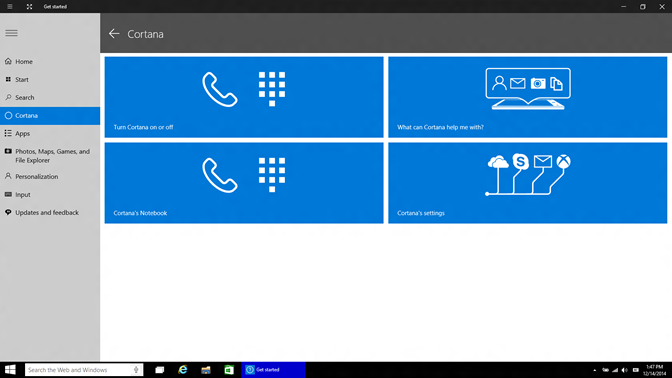Click the Windows Start button on taskbar
The height and width of the screenshot is (378, 672).
[x=10, y=370]
